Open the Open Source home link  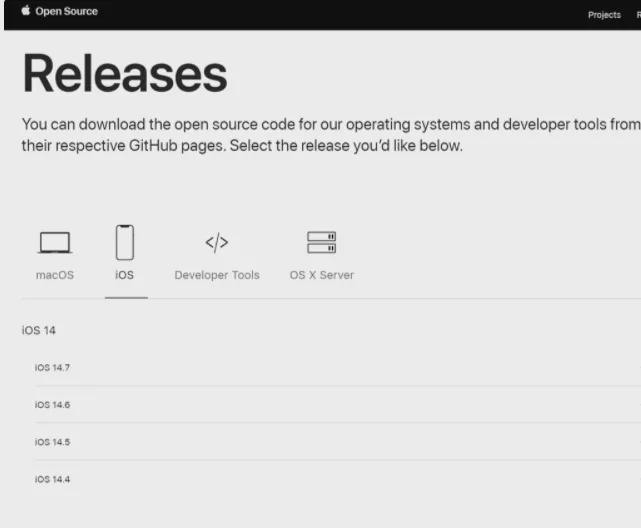(x=66, y=11)
